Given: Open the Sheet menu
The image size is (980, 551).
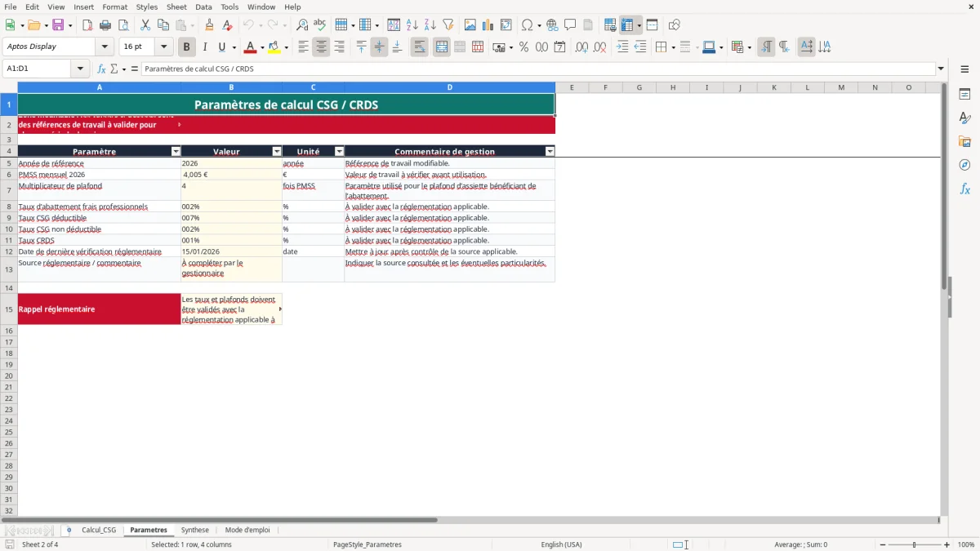Looking at the screenshot, I should point(176,7).
